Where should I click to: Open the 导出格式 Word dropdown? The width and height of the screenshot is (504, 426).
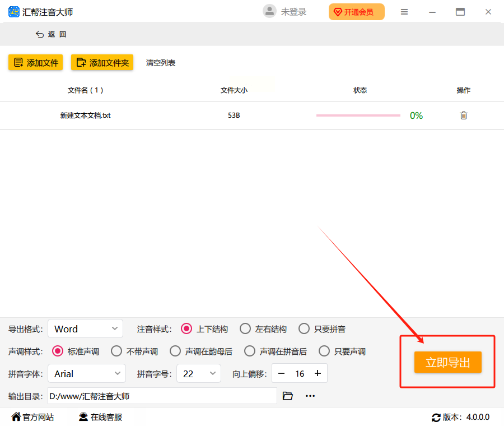tap(85, 328)
